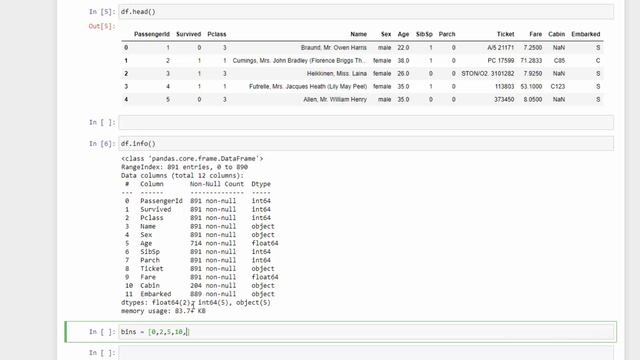Screen dimensions: 640x360
Task: Click the fare value 7.9250
Action: [533, 74]
